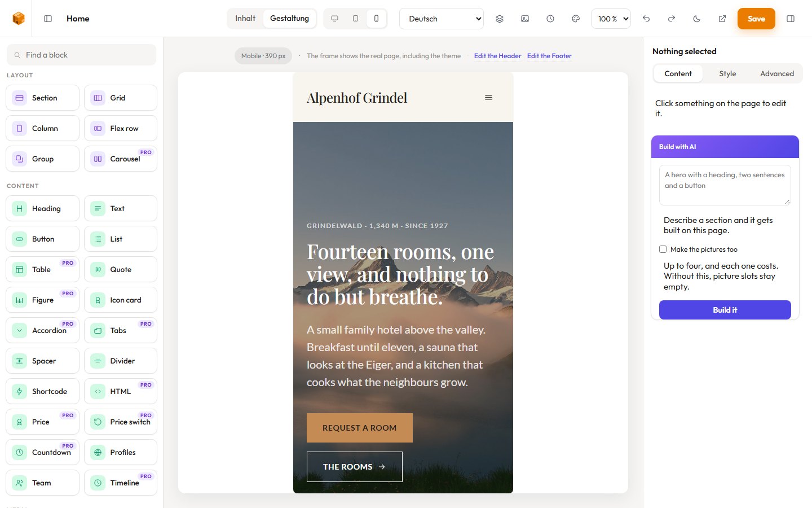812x508 pixels.
Task: Open the media image icon
Action: tap(525, 19)
